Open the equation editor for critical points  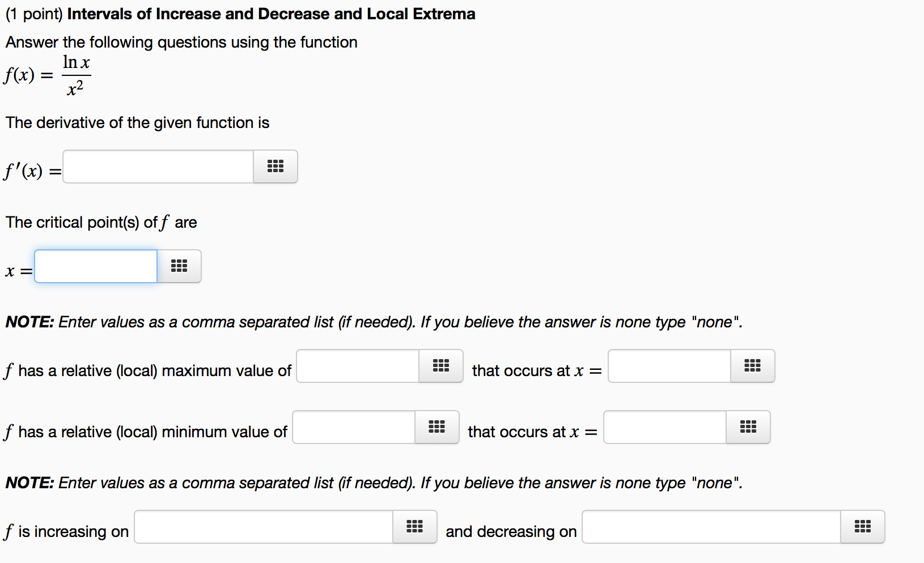(x=179, y=266)
